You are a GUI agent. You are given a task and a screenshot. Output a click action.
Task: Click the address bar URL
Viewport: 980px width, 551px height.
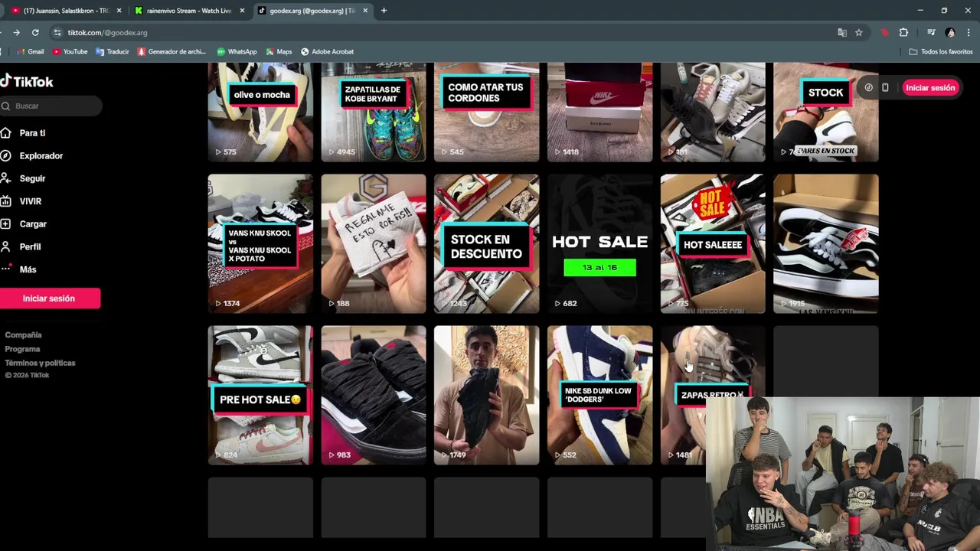pos(107,33)
